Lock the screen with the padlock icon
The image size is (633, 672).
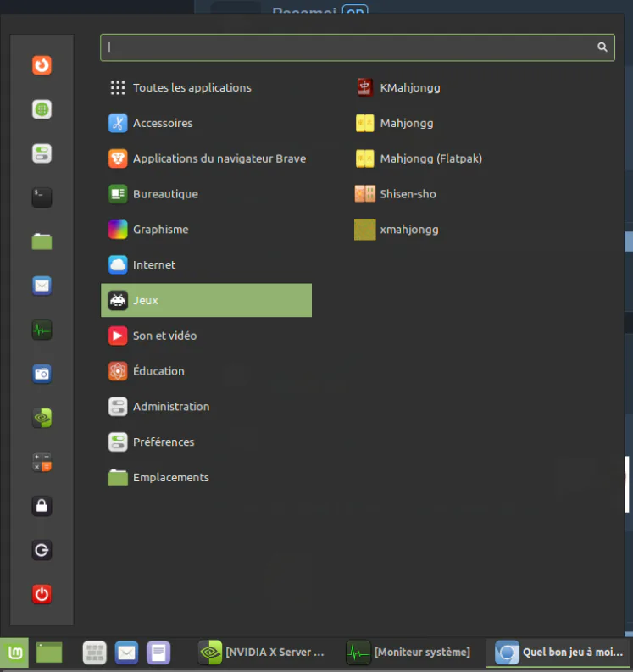point(42,506)
